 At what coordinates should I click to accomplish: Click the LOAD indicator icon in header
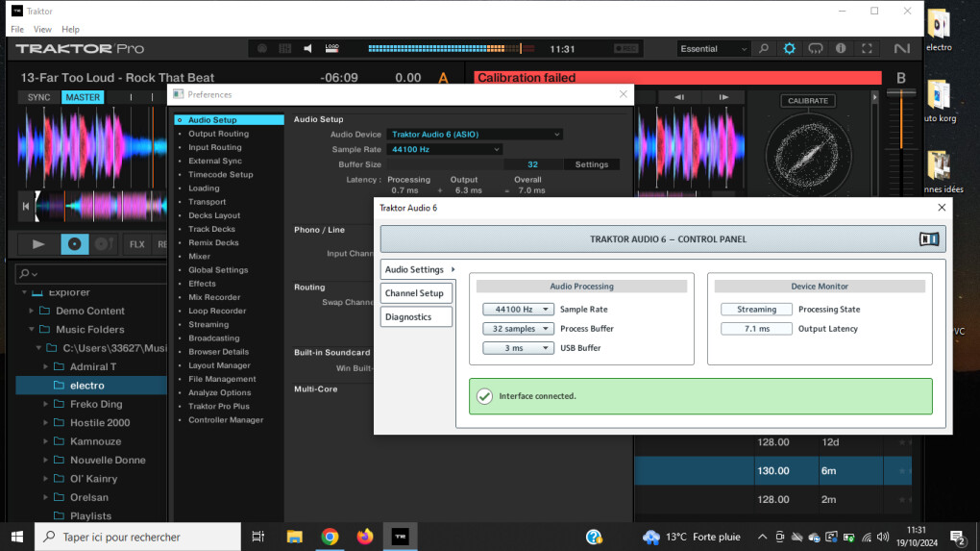click(331, 48)
